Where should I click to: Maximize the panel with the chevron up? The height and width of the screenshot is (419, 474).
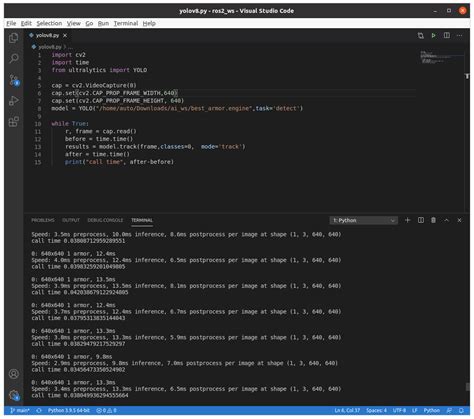point(447,220)
